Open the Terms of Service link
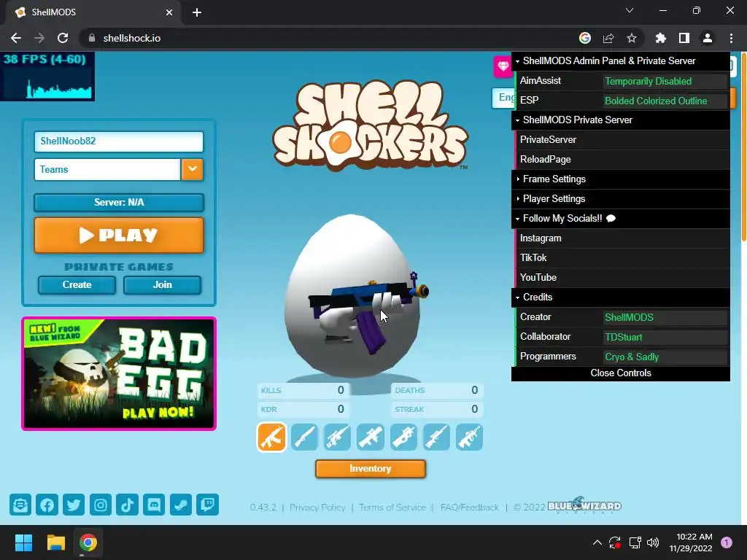Viewport: 747px width, 560px height. click(392, 507)
